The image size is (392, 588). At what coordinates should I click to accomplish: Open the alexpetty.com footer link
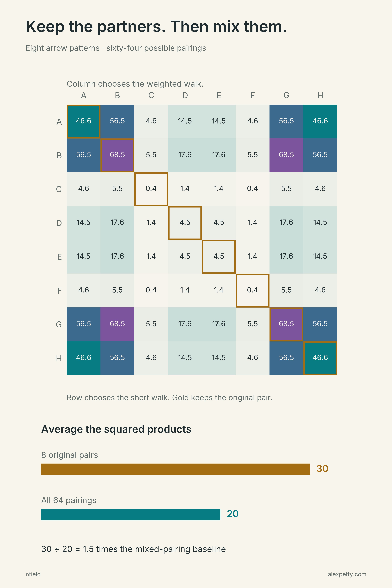347,574
